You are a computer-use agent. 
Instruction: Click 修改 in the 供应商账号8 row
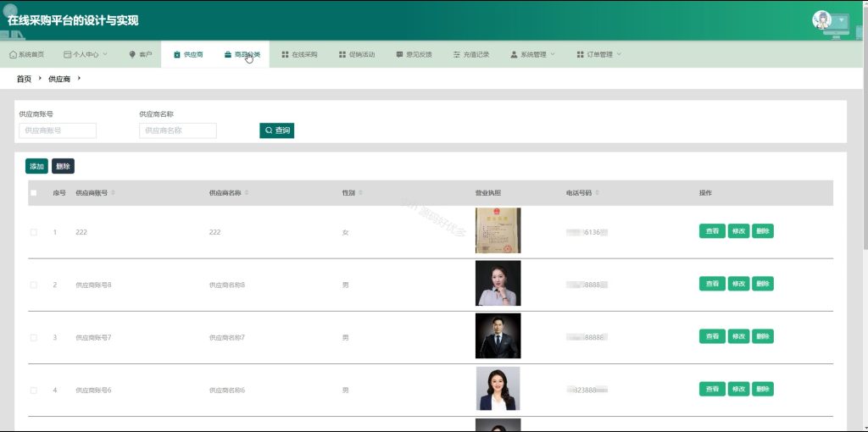[738, 284]
